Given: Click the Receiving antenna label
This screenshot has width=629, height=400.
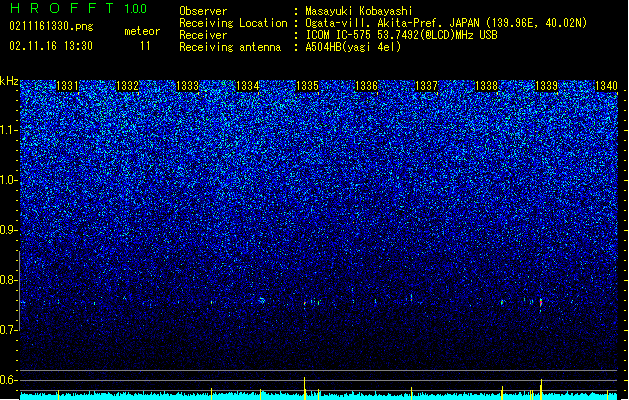Looking at the screenshot, I should tap(230, 47).
